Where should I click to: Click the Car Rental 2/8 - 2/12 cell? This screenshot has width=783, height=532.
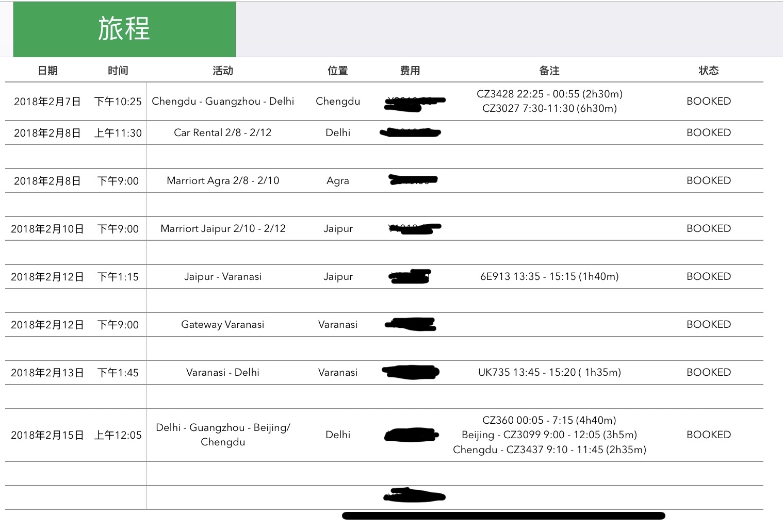click(x=223, y=133)
